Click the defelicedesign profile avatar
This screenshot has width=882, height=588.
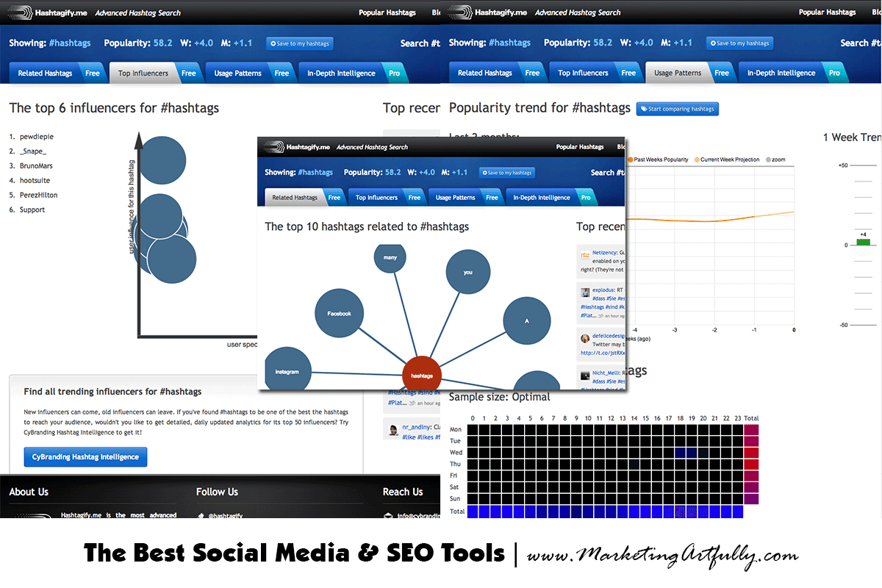(585, 339)
